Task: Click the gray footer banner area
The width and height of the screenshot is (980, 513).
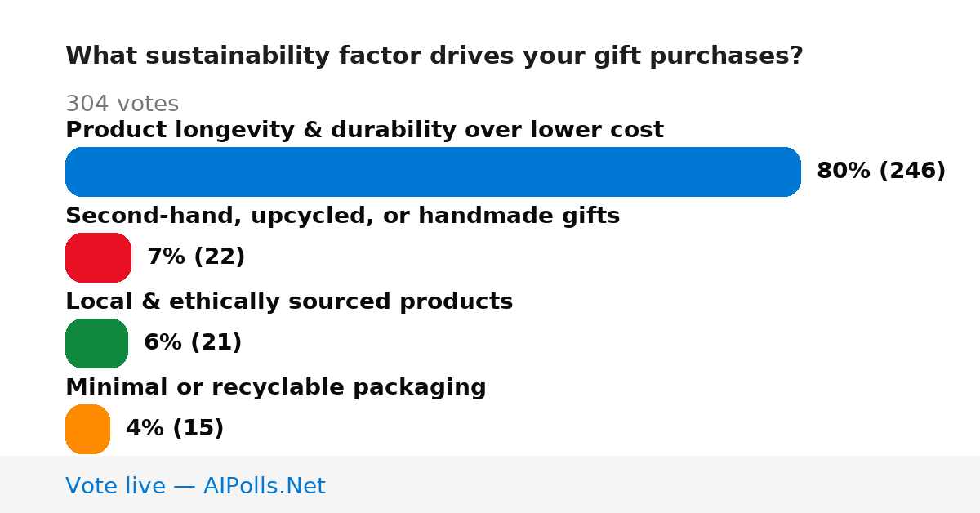Action: [x=490, y=484]
